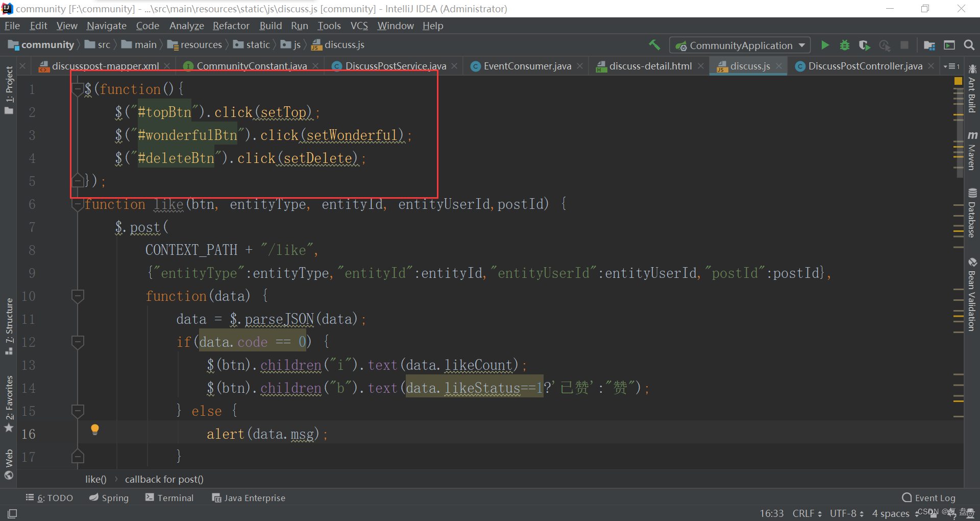This screenshot has width=980, height=521.
Task: Collapse the code block at line 1
Action: (78, 89)
